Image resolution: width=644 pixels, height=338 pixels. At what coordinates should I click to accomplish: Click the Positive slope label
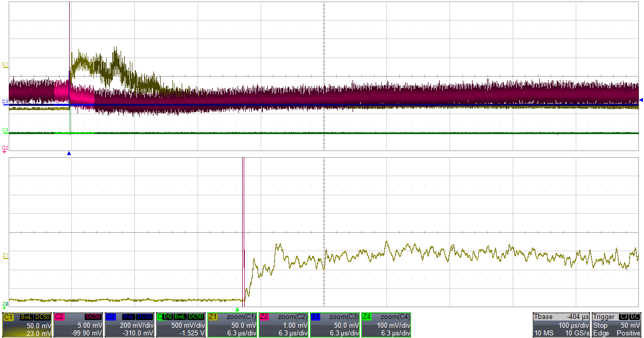(629, 333)
